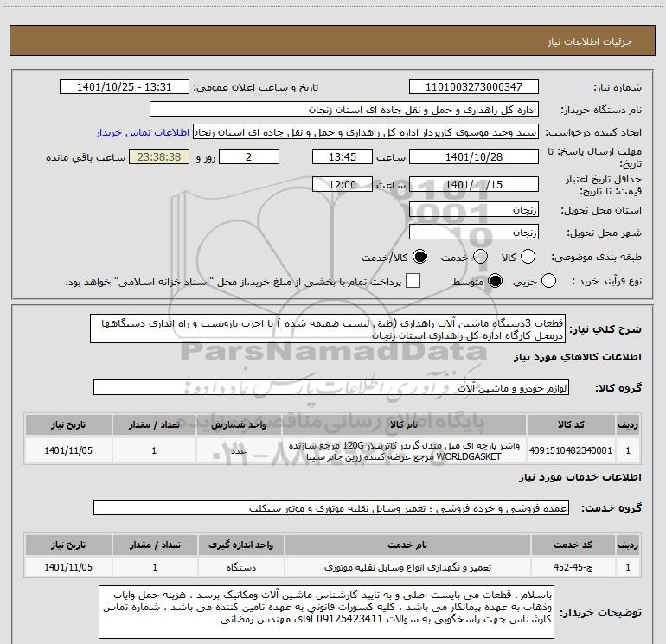The image size is (666, 644).
Task: Click the price validity time 12:00
Action: (343, 184)
